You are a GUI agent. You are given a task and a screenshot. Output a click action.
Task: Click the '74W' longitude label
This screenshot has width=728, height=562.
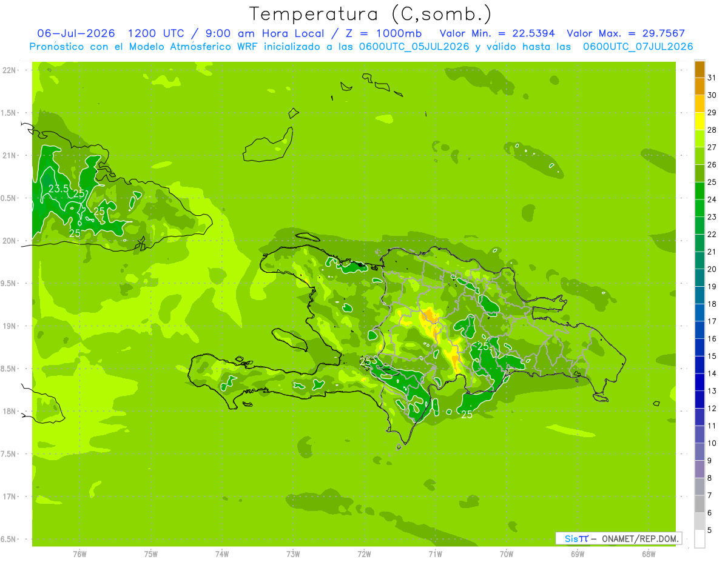pos(222,554)
